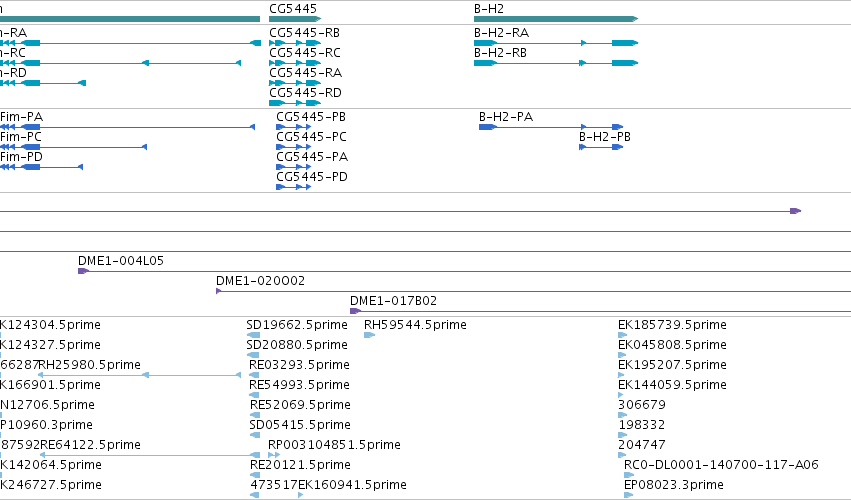Click the EP08023.3prime arrow glyph

pyautogui.click(x=628, y=495)
